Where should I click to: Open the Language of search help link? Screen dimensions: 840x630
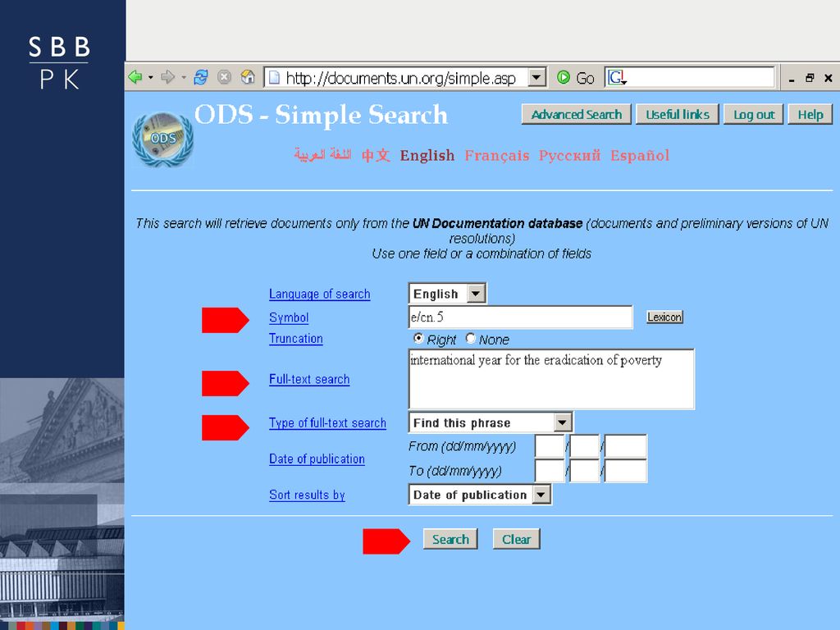pyautogui.click(x=319, y=294)
